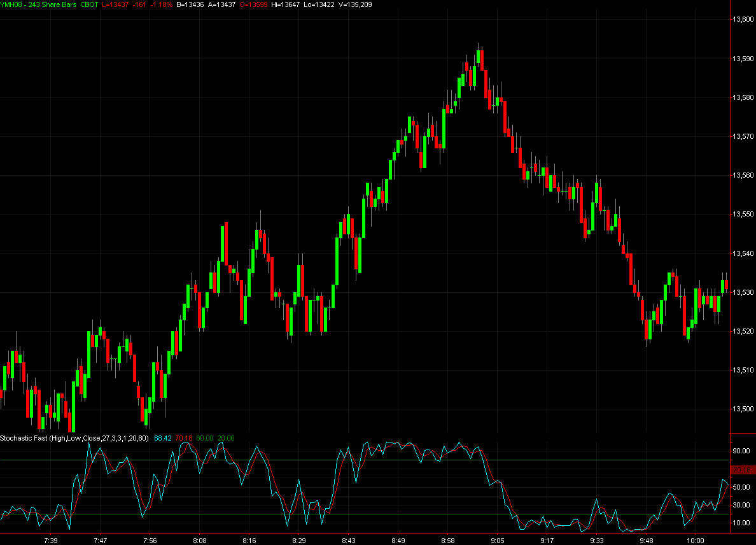
Task: Click the cyan 68.42 stochastic value
Action: pyautogui.click(x=162, y=439)
